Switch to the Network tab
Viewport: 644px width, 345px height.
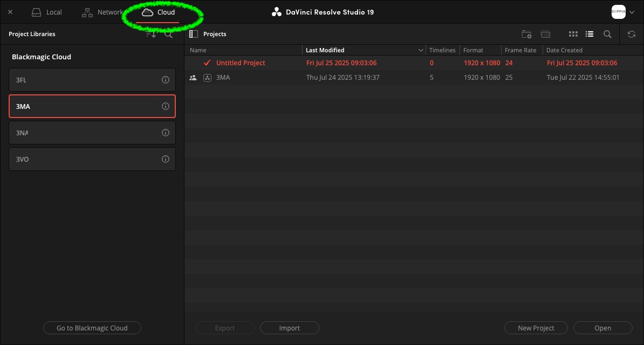[x=102, y=12]
